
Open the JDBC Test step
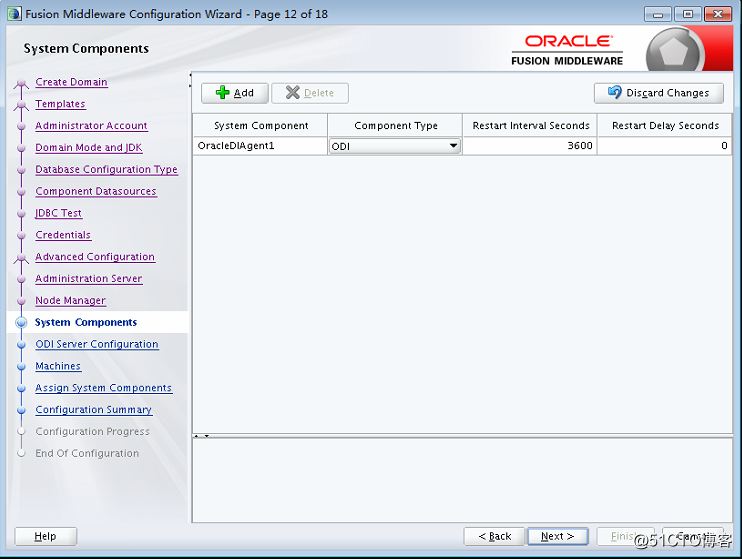pos(59,213)
